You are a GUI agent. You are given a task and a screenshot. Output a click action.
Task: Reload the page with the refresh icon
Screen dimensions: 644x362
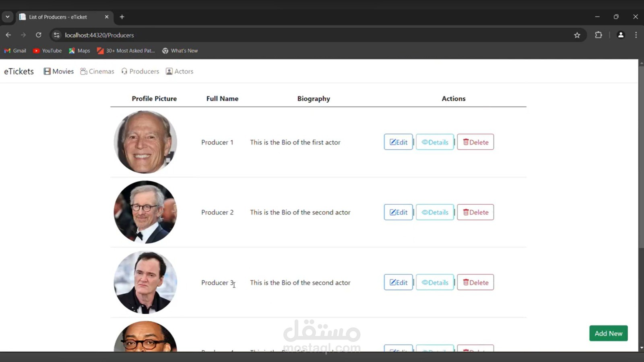(x=38, y=35)
